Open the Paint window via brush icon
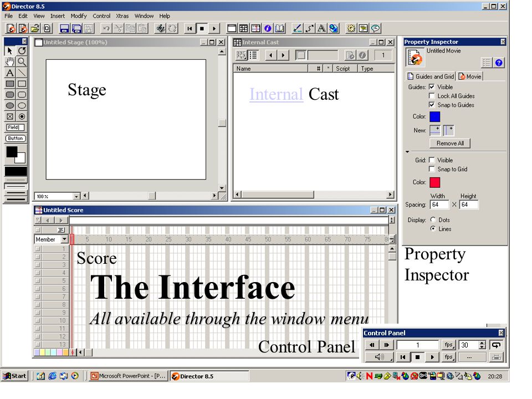 pyautogui.click(x=297, y=28)
